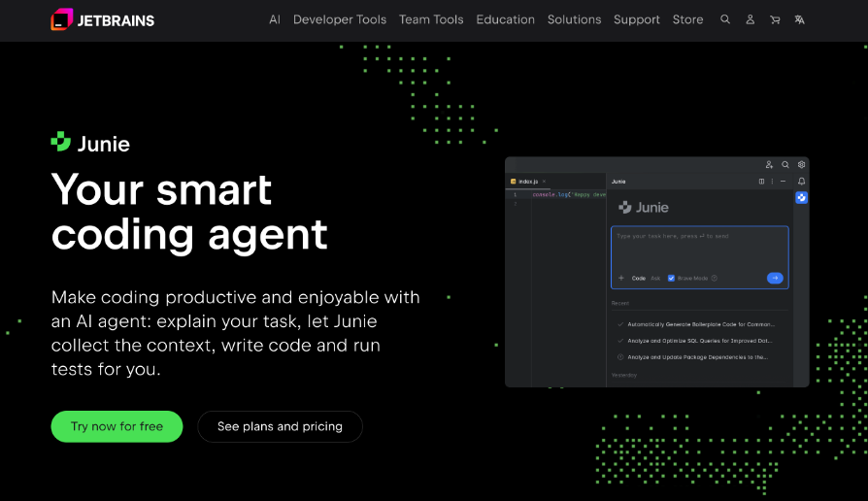Select Ask mode in Junie input
Viewport: 868px width, 501px height.
click(655, 278)
